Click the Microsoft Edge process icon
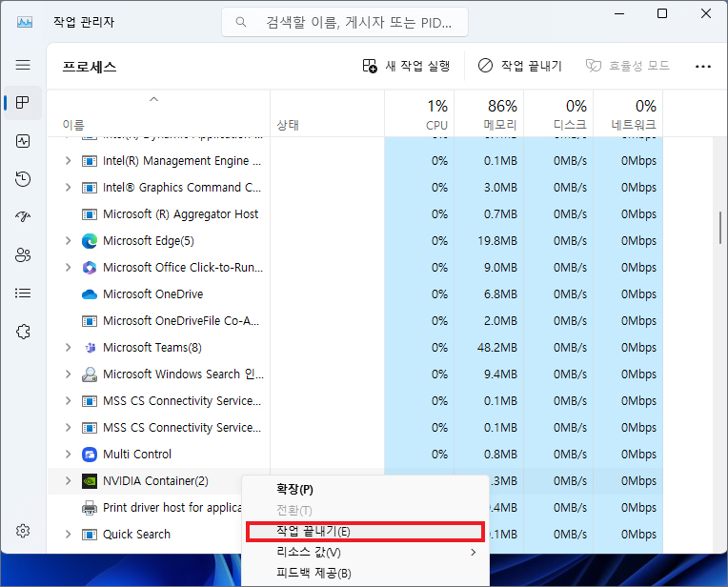Screen dimensions: 728x587 (90, 241)
